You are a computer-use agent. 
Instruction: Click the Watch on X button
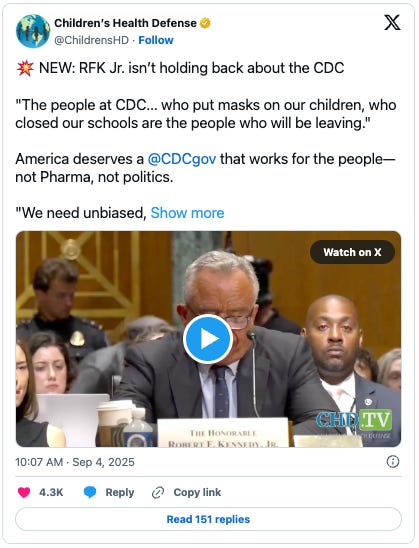click(352, 252)
